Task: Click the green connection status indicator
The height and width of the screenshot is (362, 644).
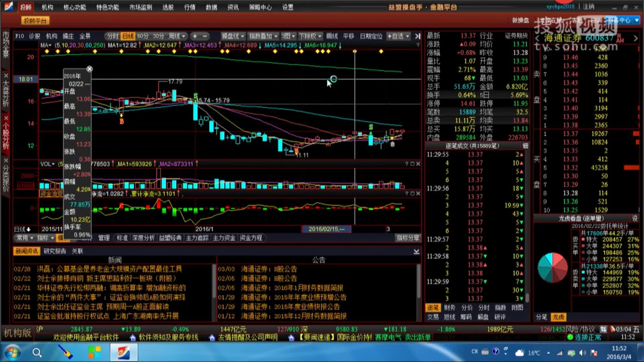Action: click(570, 337)
